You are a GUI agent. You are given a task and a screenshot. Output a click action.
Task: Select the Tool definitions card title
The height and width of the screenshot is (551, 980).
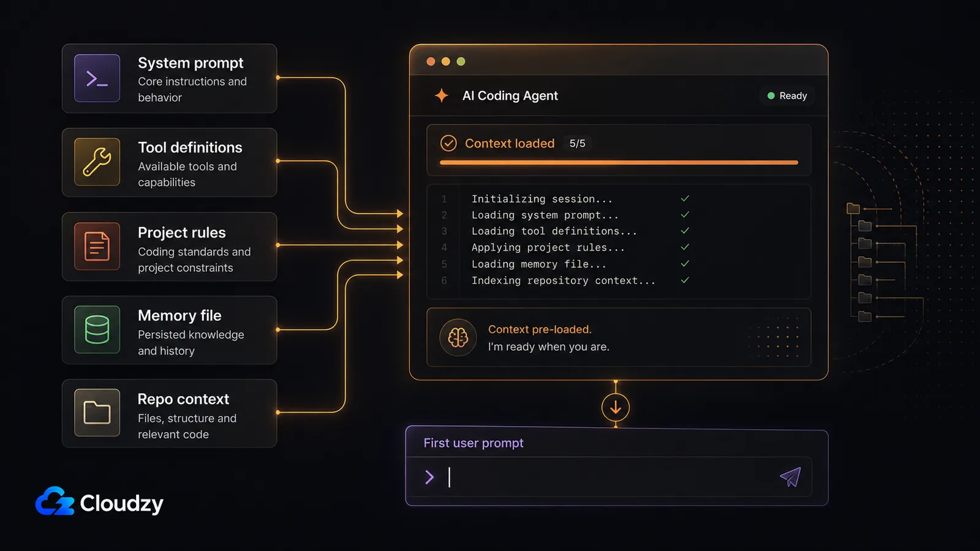(x=190, y=148)
